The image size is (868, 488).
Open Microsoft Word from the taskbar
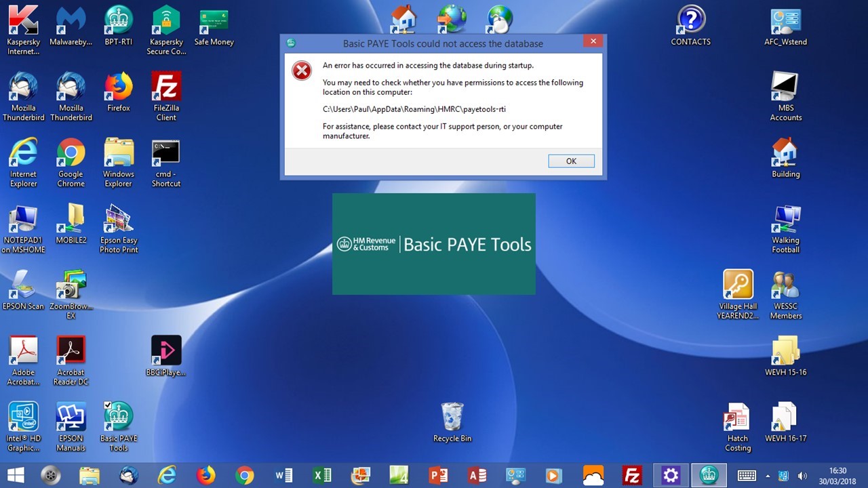coord(283,476)
